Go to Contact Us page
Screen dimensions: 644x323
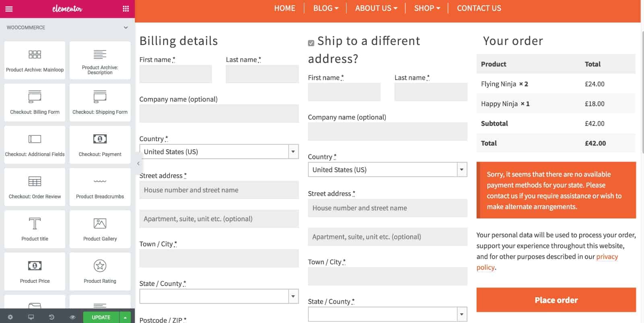point(479,8)
